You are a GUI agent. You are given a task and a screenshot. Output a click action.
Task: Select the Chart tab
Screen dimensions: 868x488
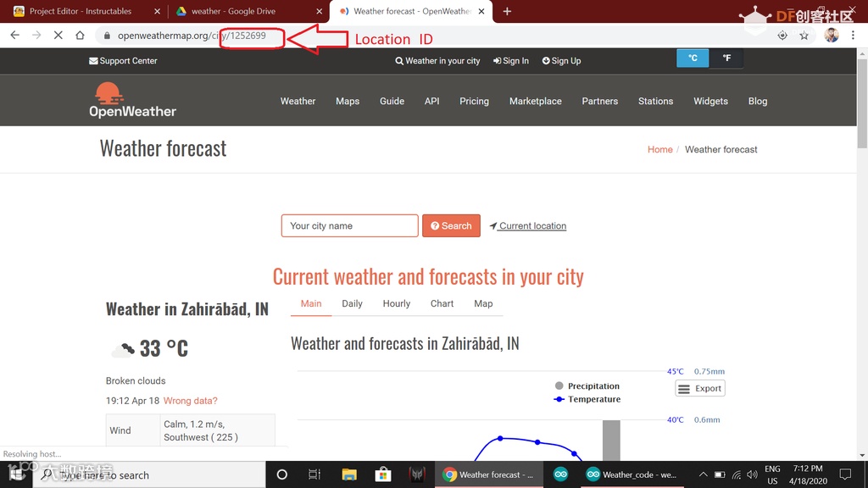coord(442,304)
